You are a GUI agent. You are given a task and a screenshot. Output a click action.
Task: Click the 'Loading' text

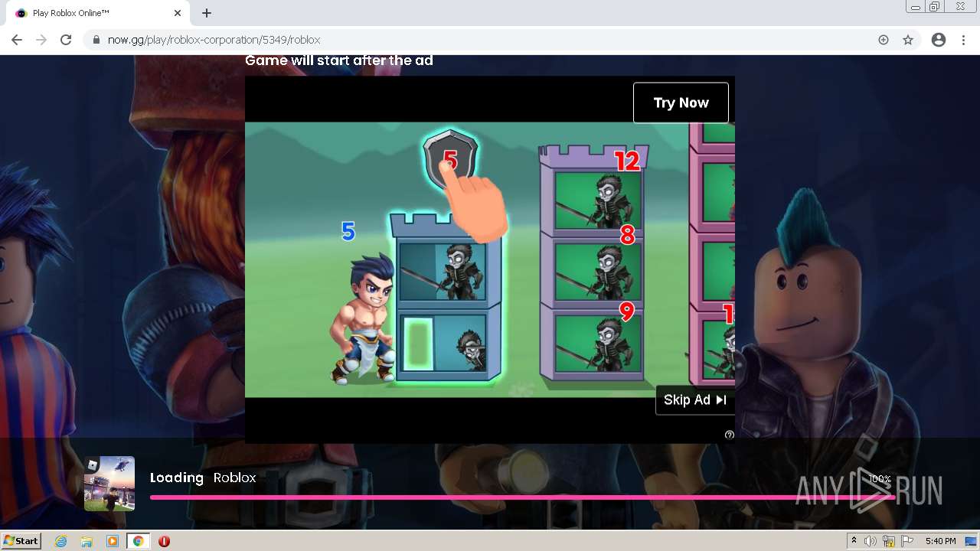point(177,478)
